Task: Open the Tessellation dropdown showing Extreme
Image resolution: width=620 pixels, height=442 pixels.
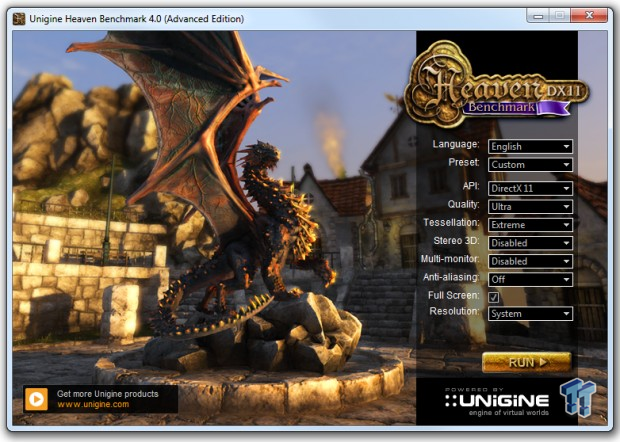Action: (x=530, y=225)
